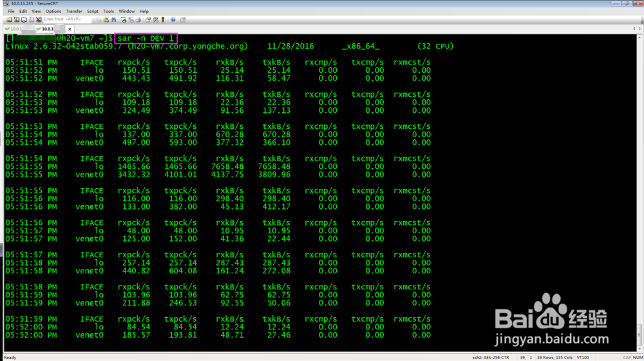The height and width of the screenshot is (361, 644).
Task: Open the File menu
Action: click(11, 11)
